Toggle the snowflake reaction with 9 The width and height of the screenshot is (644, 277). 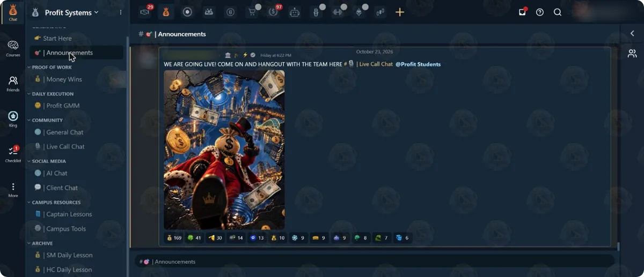tap(298, 238)
